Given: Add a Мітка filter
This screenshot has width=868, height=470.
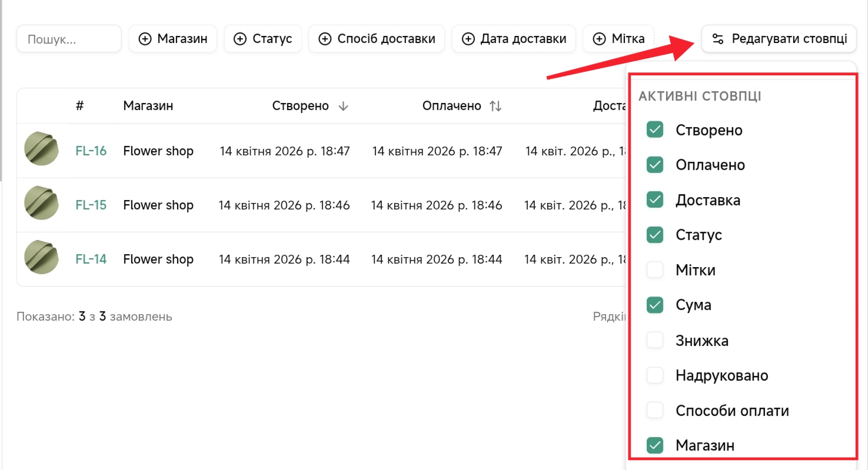Looking at the screenshot, I should (618, 39).
